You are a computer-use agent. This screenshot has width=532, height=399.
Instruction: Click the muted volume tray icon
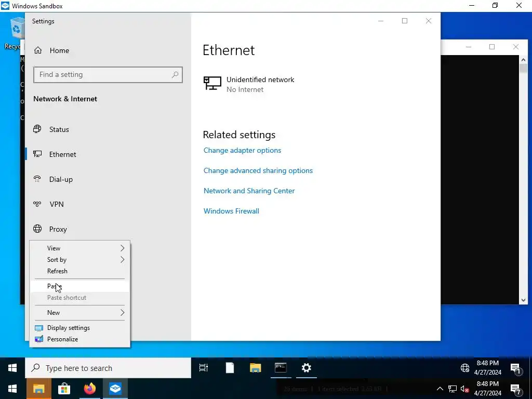pos(464,389)
